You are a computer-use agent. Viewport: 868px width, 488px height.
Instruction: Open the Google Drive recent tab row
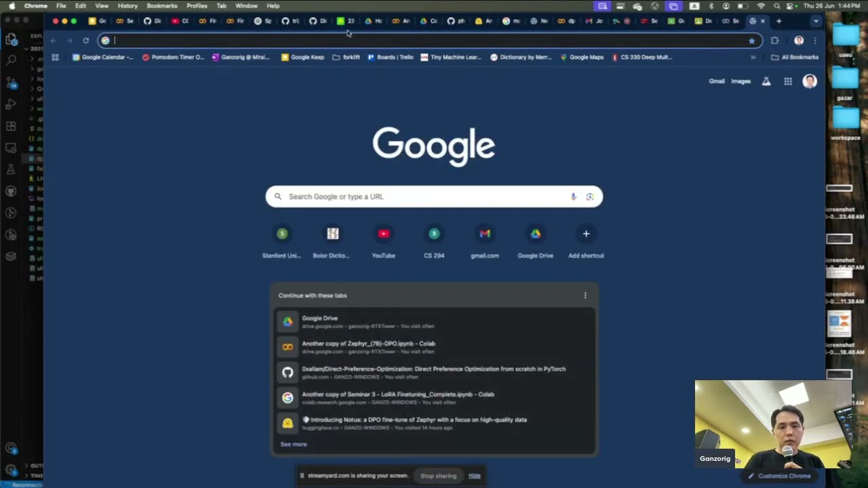click(434, 321)
